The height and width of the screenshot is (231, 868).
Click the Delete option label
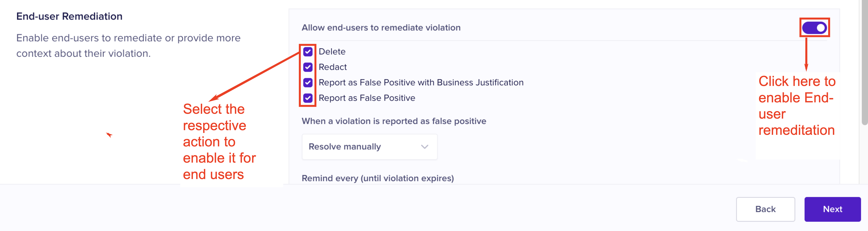click(x=332, y=52)
